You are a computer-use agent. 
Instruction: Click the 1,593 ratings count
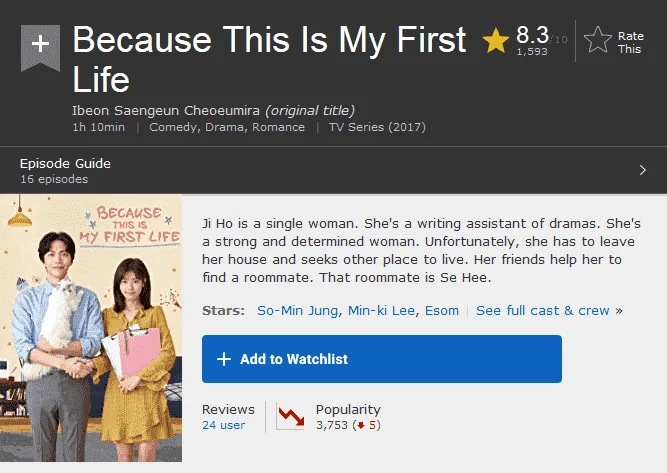[x=532, y=51]
